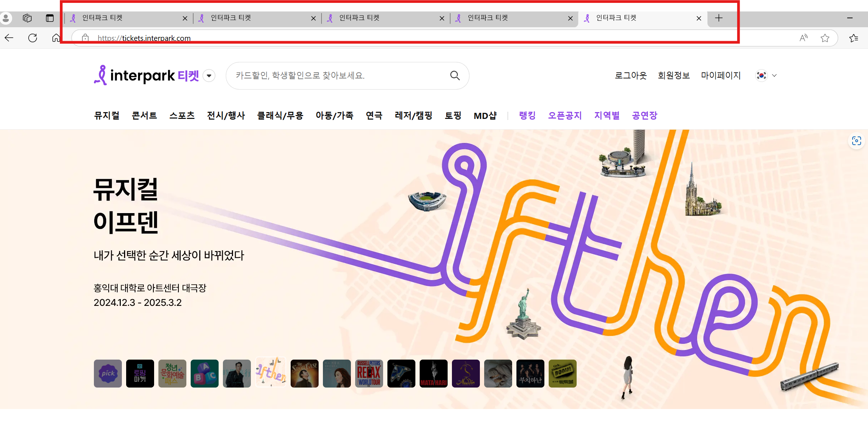Click the search magnifier icon
Screen dimensions: 868x423
455,76
